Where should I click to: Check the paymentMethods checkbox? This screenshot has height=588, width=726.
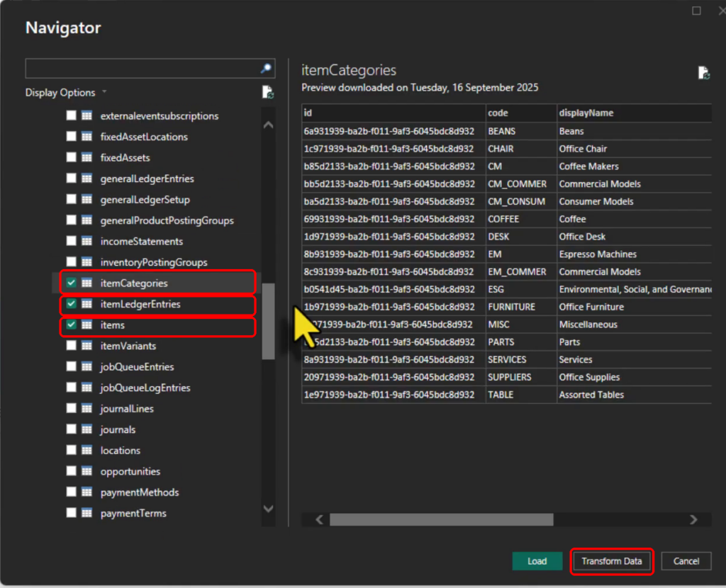[x=72, y=492]
